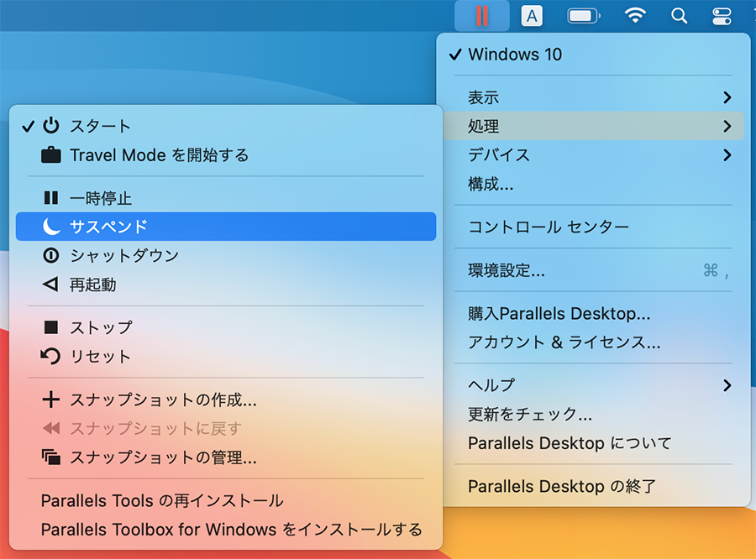Select シャットダウン menu item

coord(226,255)
